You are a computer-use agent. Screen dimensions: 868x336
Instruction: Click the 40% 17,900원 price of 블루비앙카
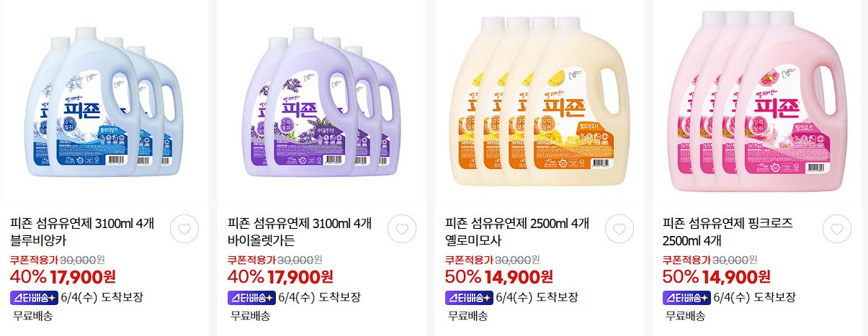click(x=63, y=276)
